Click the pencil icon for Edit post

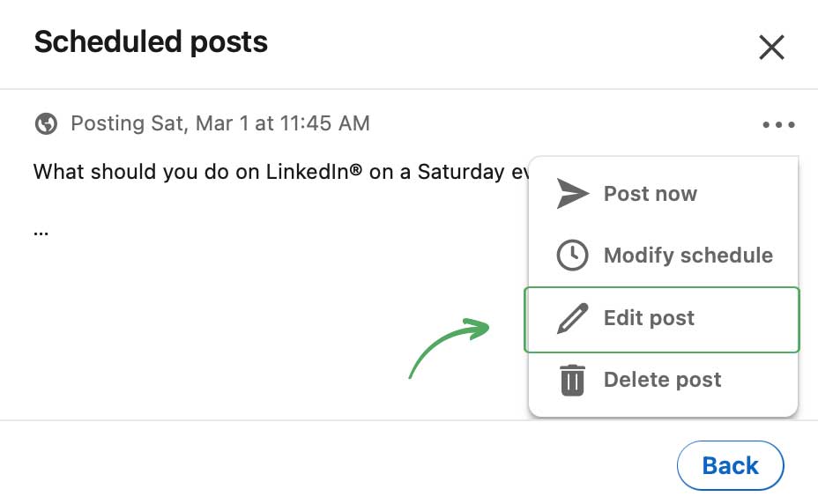point(573,318)
